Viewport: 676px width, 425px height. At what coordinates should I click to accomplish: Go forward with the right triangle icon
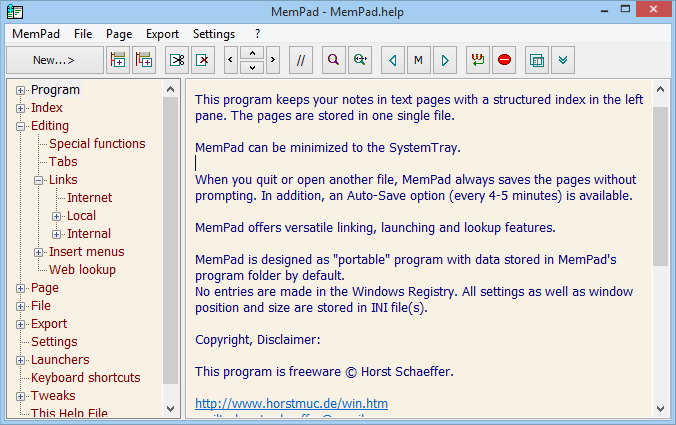pyautogui.click(x=445, y=60)
